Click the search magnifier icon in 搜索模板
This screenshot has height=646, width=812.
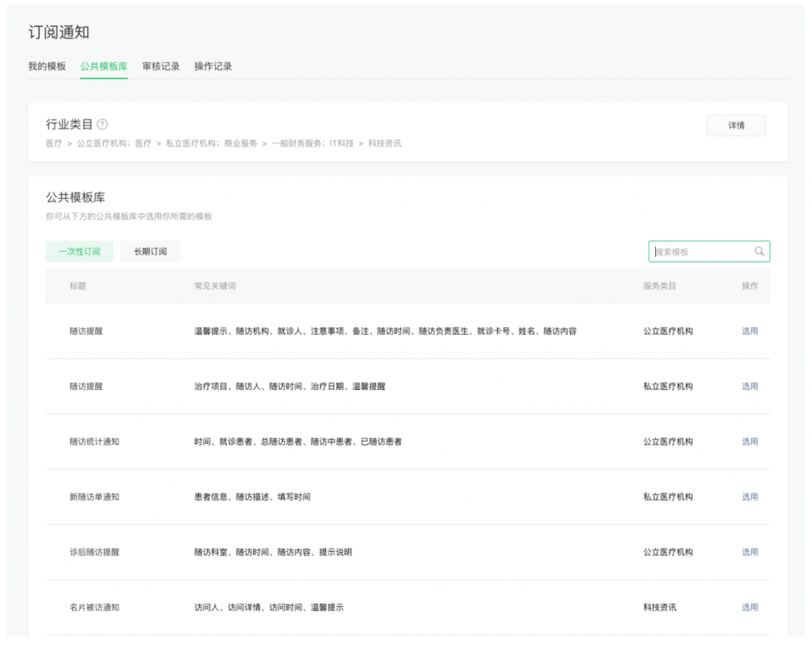tap(760, 251)
